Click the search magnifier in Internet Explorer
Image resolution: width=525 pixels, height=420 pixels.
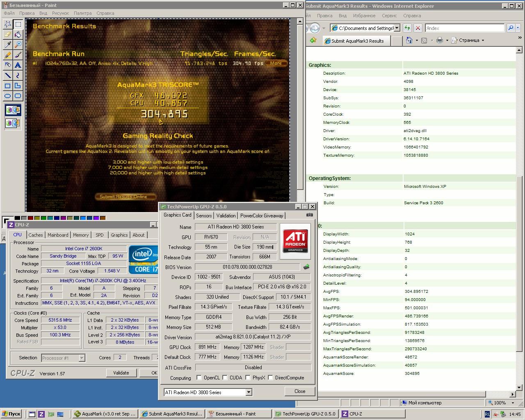point(511,28)
